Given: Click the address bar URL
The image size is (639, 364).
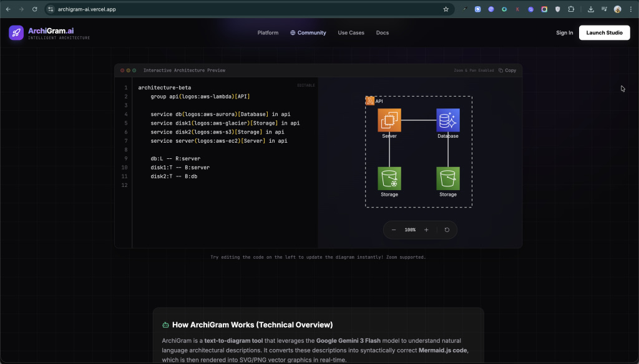Looking at the screenshot, I should [x=87, y=9].
